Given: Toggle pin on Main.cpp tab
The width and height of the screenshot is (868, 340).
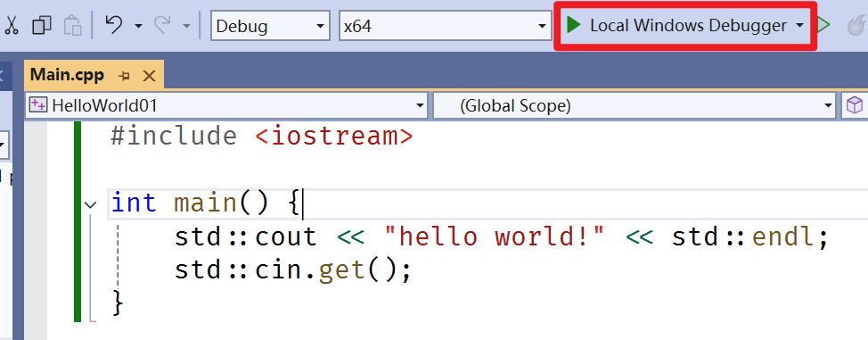Looking at the screenshot, I should click(x=124, y=76).
